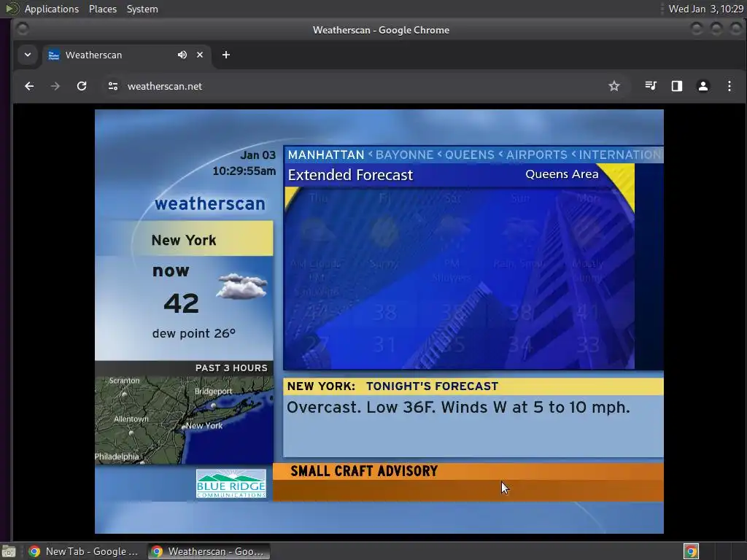The image size is (747, 560).
Task: Select the AIRPORTS location tab
Action: [x=536, y=155]
